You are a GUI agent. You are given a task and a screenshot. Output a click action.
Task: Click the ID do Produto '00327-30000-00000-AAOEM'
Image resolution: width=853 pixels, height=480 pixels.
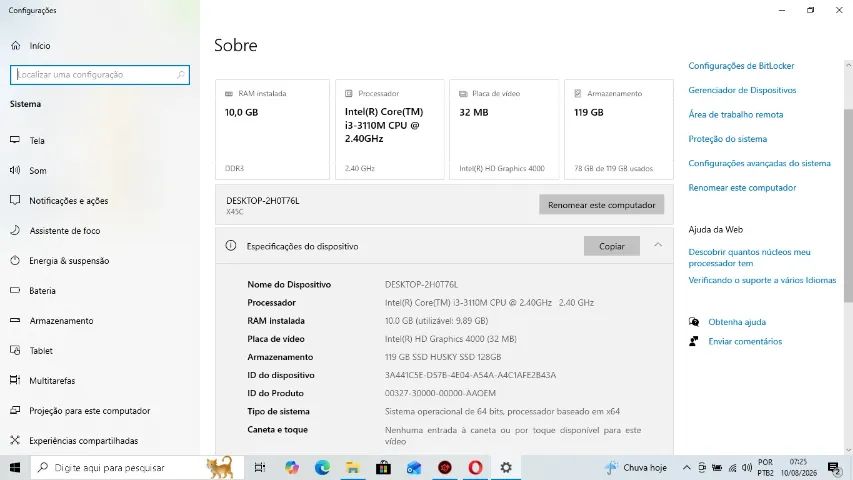coord(440,393)
